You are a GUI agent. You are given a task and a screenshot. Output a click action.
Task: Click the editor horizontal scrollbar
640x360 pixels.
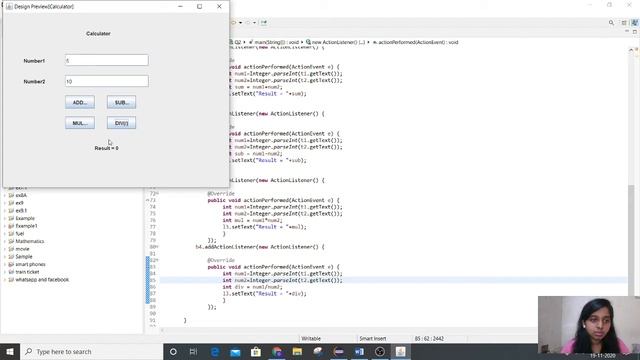(x=351, y=330)
